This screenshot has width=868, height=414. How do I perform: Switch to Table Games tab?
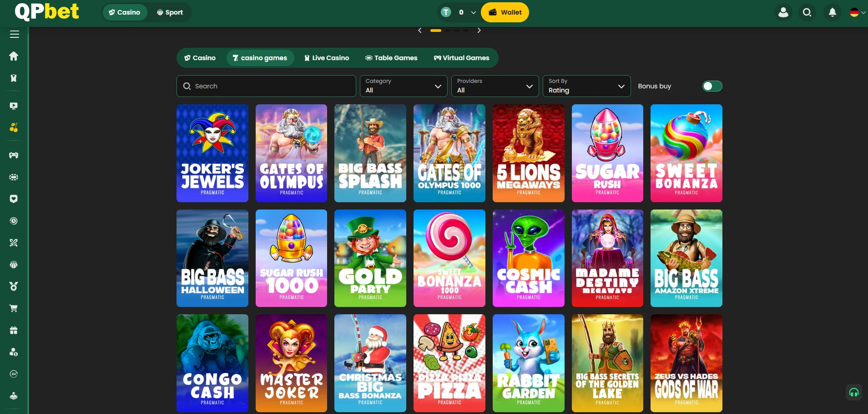pos(391,58)
